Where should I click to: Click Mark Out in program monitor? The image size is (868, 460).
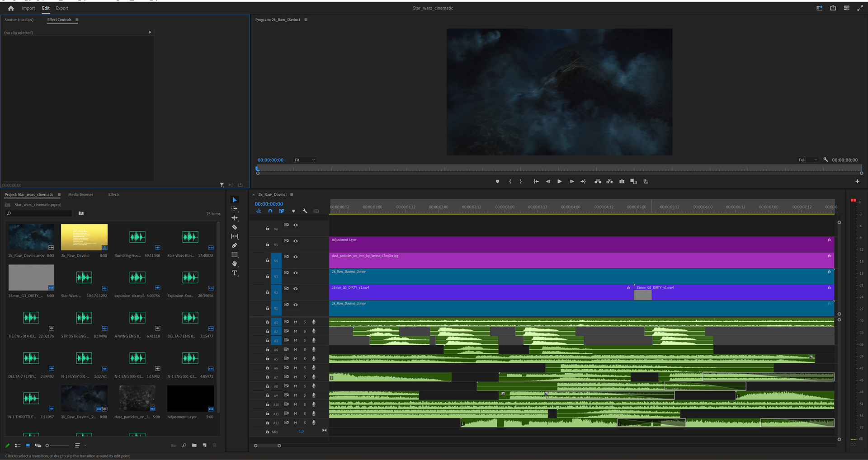click(521, 182)
